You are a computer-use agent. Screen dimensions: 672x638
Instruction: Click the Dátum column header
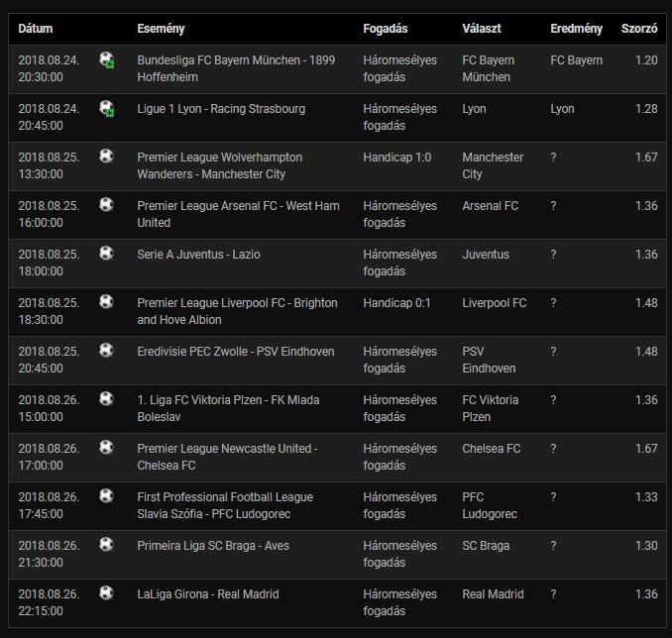(x=36, y=29)
